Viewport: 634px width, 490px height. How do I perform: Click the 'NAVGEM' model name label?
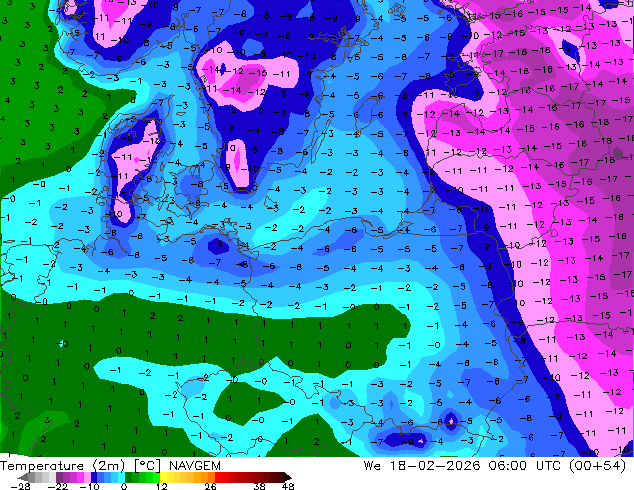[194, 466]
